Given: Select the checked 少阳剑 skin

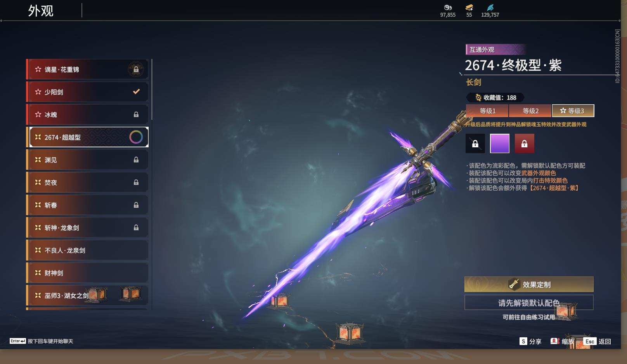Looking at the screenshot, I should 88,92.
